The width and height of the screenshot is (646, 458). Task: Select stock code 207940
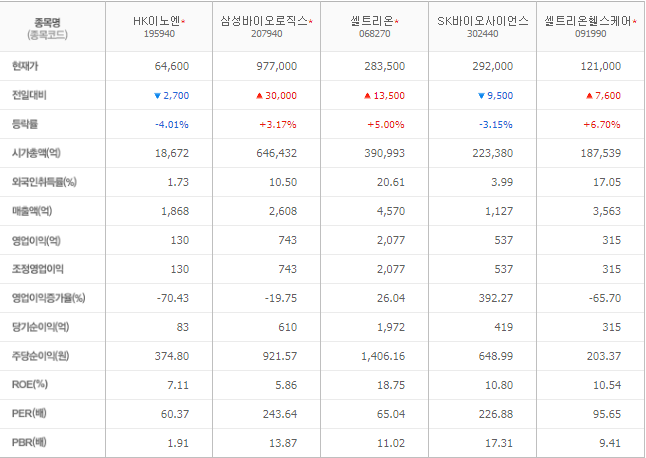[x=267, y=34]
